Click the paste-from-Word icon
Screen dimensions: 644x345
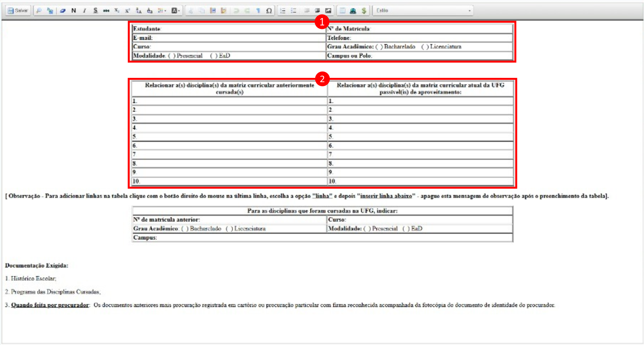pyautogui.click(x=224, y=11)
